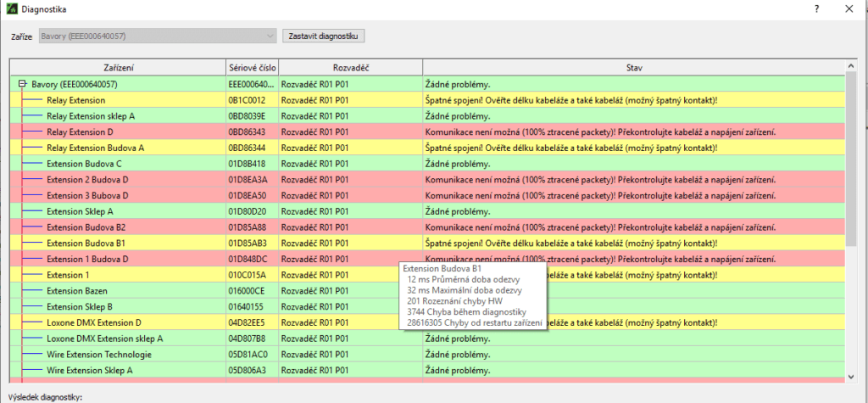
Task: Click serial number 01D8EA50
Action: pyautogui.click(x=248, y=196)
